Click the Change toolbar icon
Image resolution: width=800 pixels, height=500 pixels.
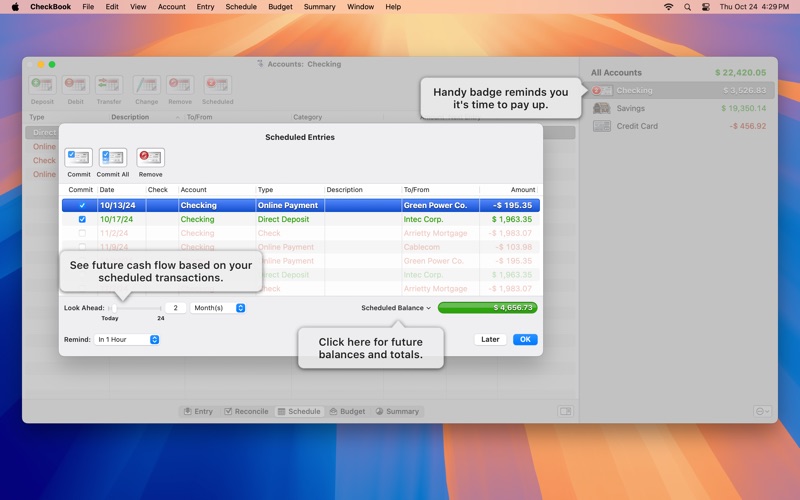146,85
